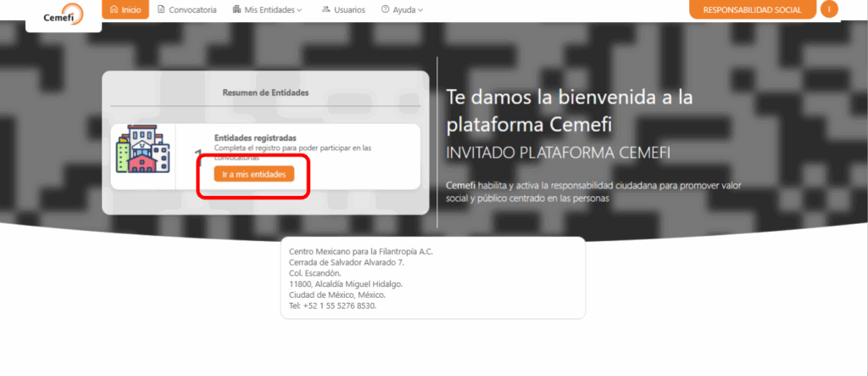Click the Tel +52 phone number line

point(332,306)
